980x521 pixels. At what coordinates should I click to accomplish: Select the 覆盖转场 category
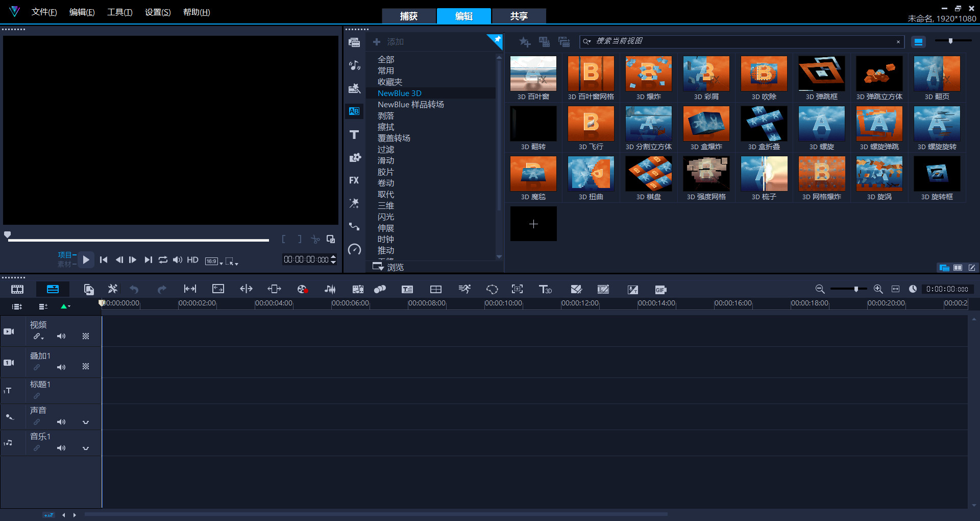pyautogui.click(x=394, y=138)
